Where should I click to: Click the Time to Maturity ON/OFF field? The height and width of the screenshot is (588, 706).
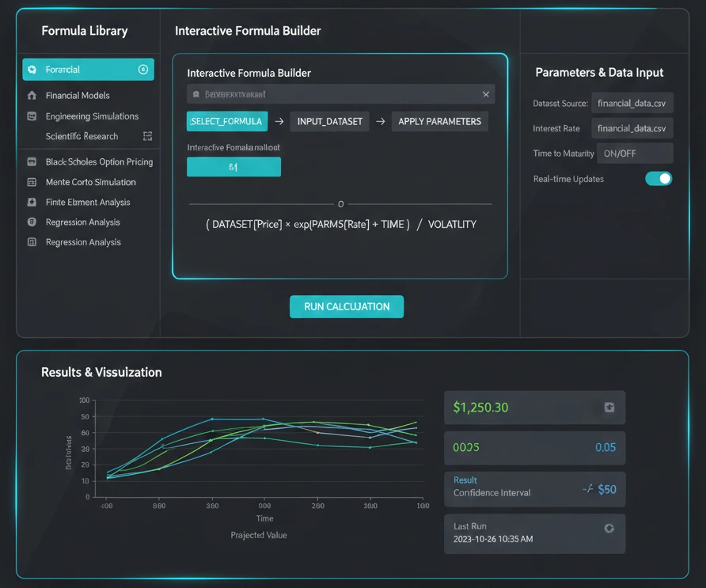pyautogui.click(x=632, y=154)
